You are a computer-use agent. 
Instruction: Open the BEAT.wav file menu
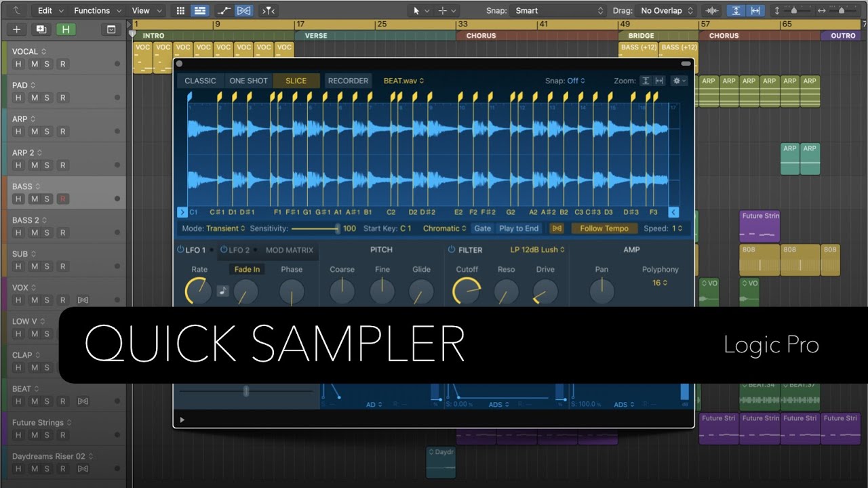click(x=403, y=81)
